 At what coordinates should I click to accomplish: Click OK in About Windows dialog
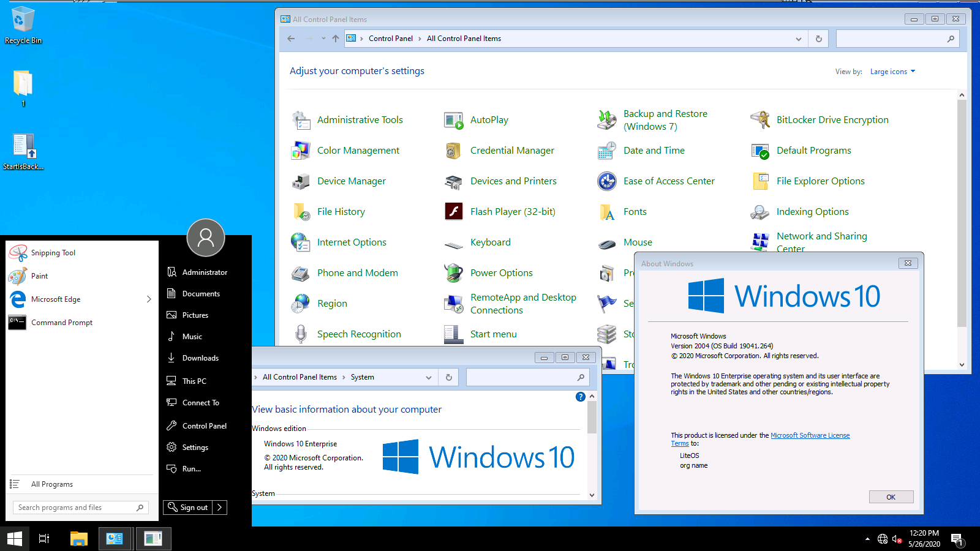[891, 497]
